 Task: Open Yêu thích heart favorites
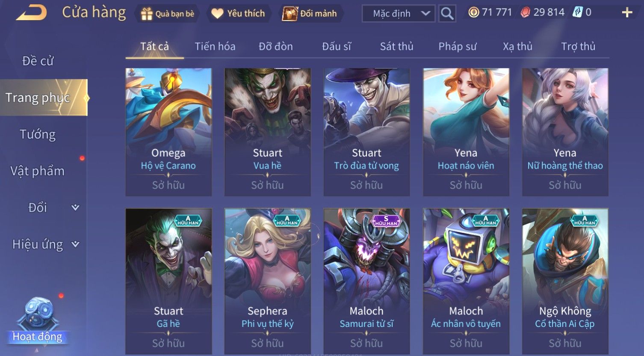[217, 14]
